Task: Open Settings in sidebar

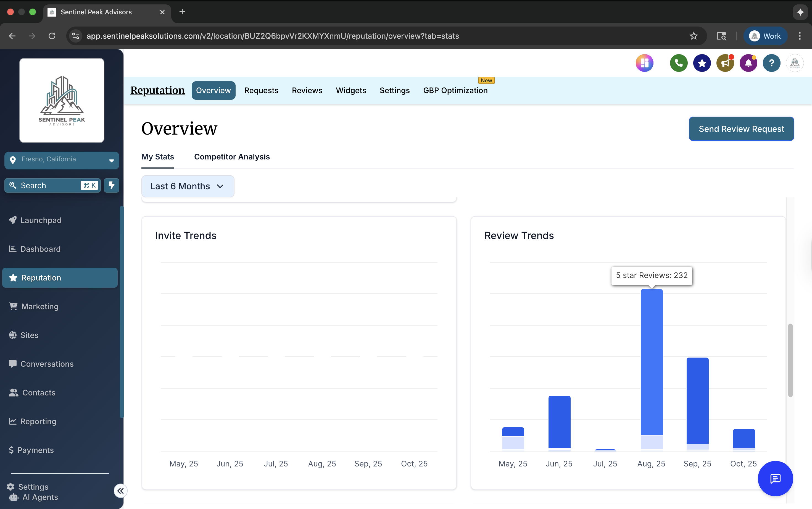Action: tap(28, 487)
